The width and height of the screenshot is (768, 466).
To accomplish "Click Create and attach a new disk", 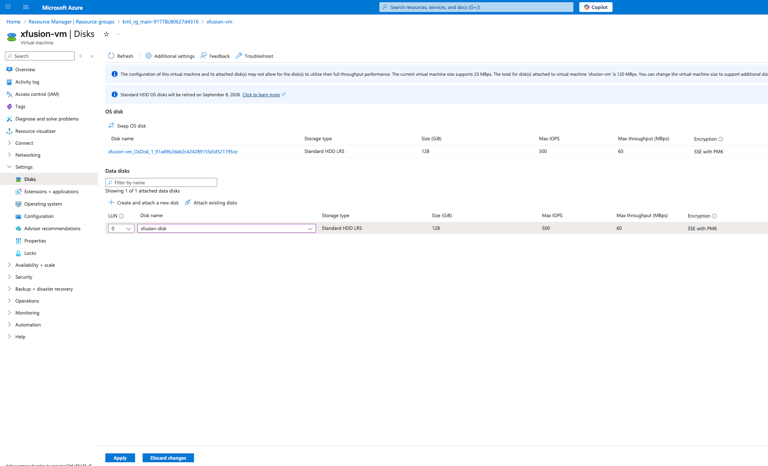I will pyautogui.click(x=144, y=203).
